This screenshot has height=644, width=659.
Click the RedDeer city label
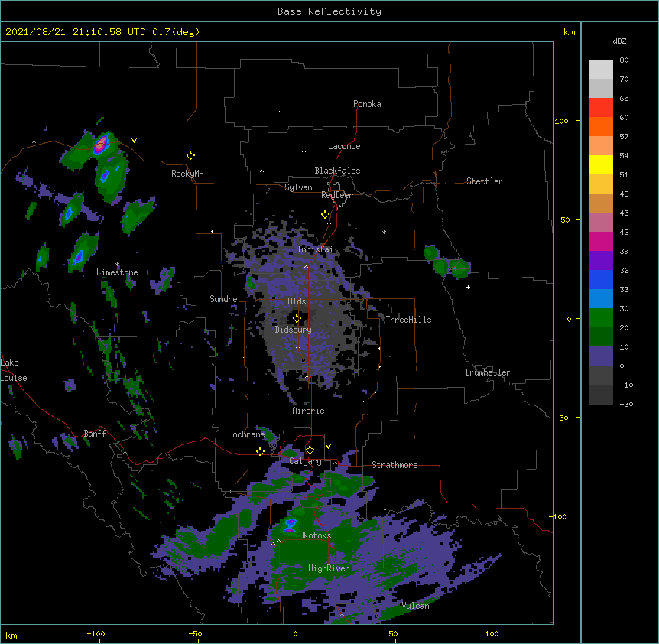(336, 195)
